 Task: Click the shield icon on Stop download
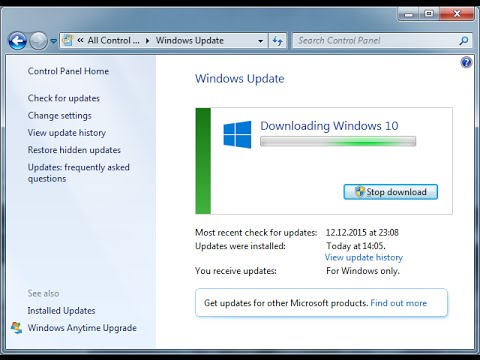(x=359, y=192)
